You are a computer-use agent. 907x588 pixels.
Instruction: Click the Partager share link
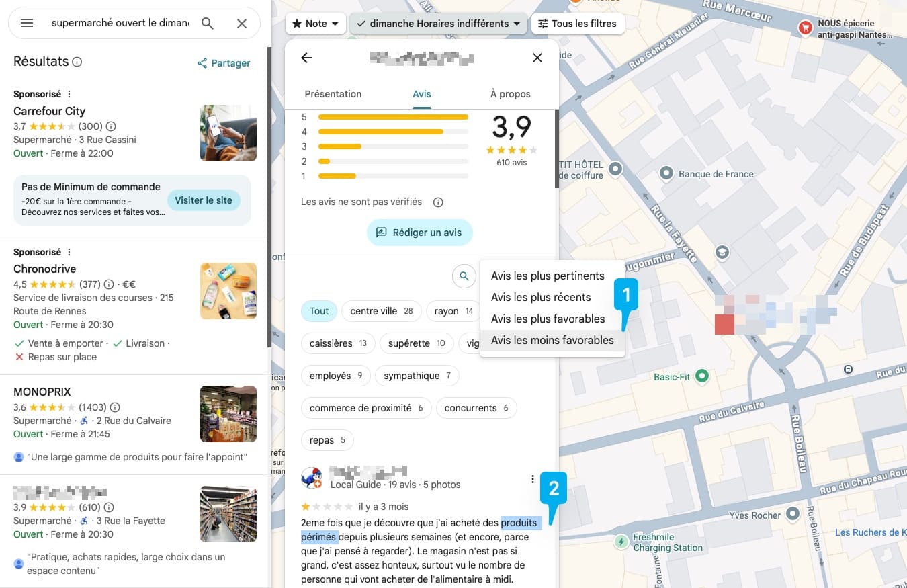pyautogui.click(x=224, y=63)
